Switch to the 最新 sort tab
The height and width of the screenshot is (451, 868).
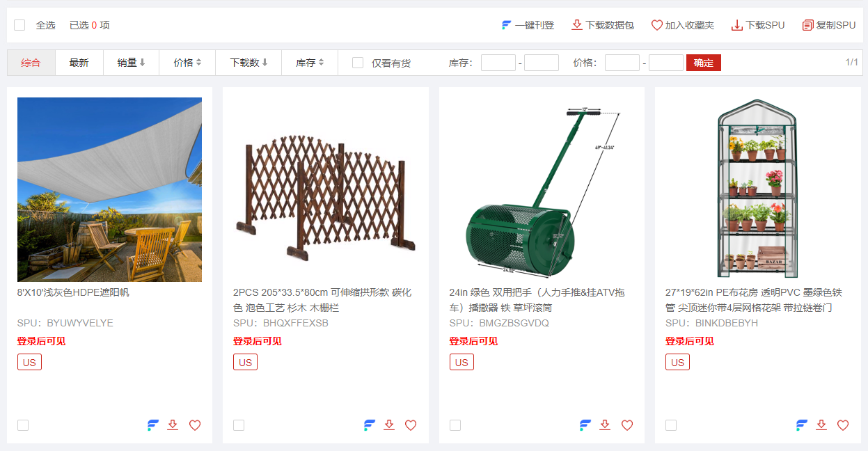[79, 63]
